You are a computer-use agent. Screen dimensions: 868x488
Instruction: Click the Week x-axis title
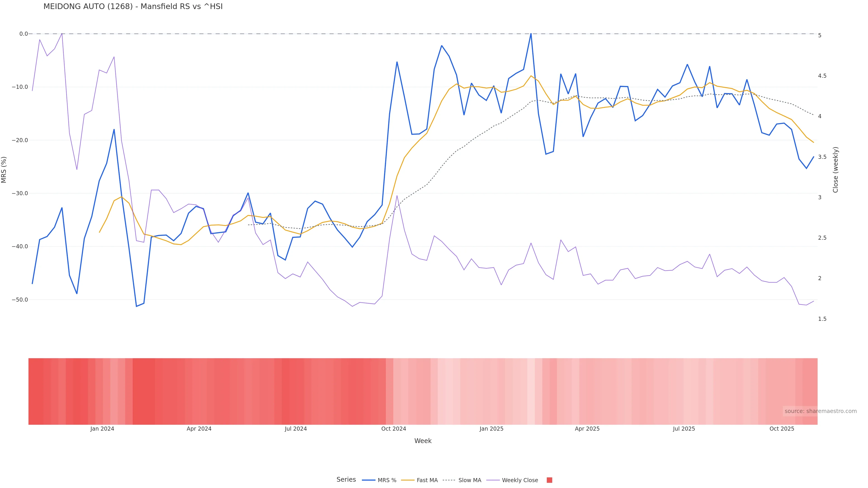423,441
